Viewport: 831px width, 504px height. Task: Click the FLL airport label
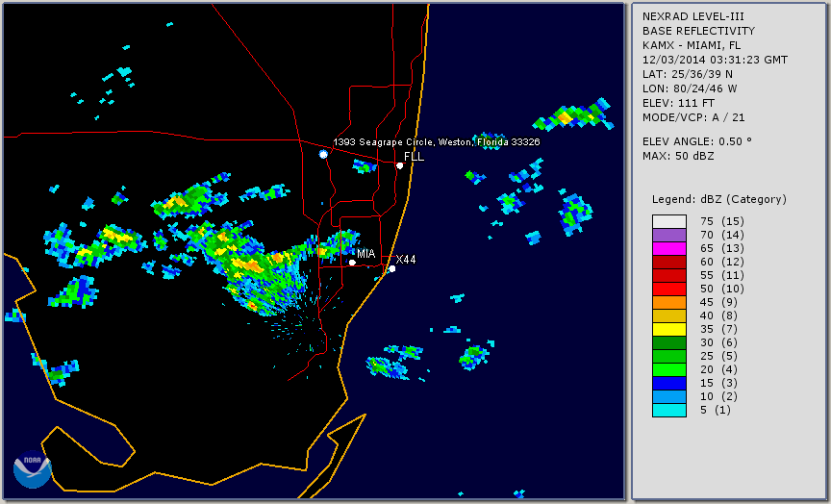point(414,157)
